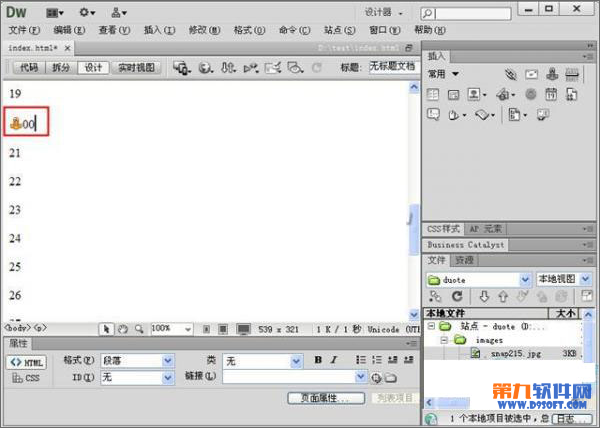The height and width of the screenshot is (428, 600).
Task: Open the duote site dropdown
Action: [478, 280]
